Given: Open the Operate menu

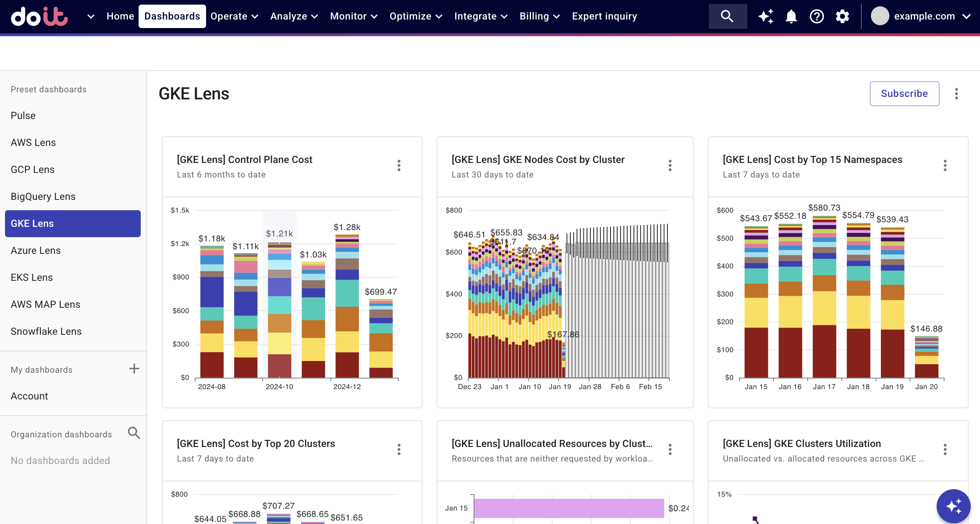Looking at the screenshot, I should 235,16.
